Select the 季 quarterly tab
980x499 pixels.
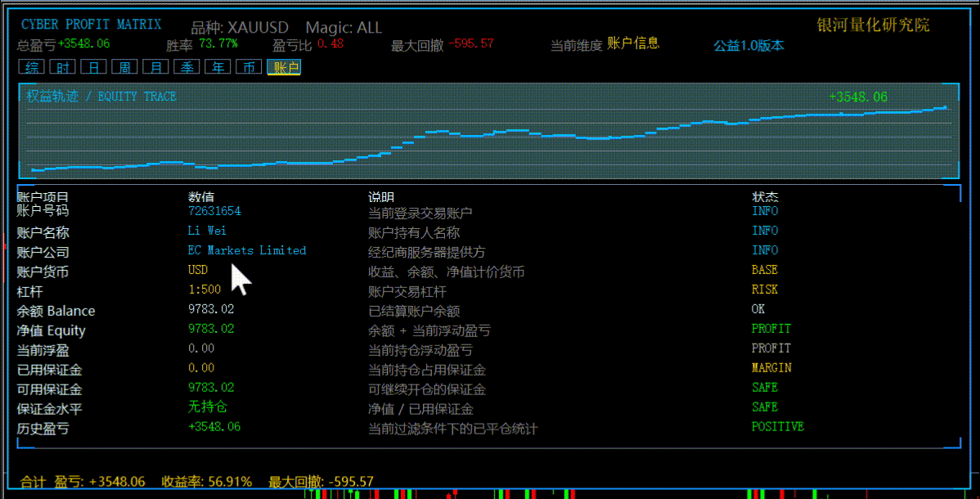(187, 67)
